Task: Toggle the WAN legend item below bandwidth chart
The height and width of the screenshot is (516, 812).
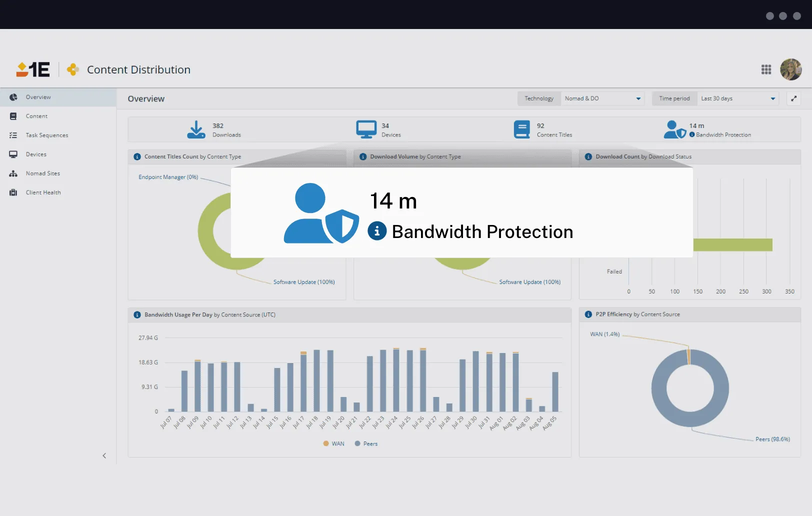Action: 333,443
